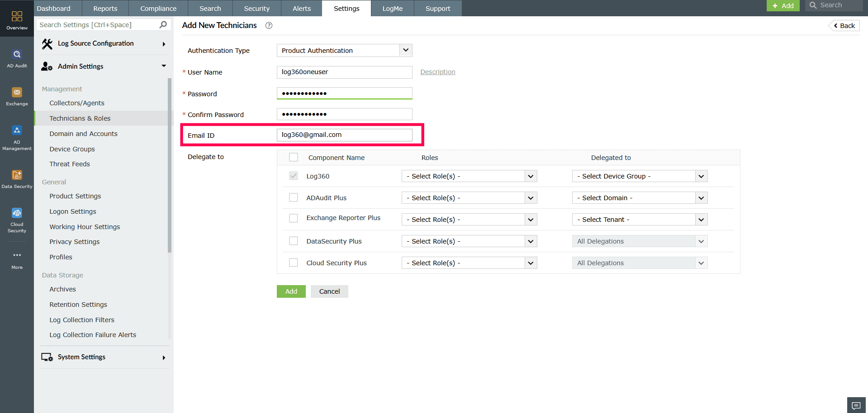Screen dimensions: 868x413
Task: Switch to the Alerts tab
Action: coord(302,8)
